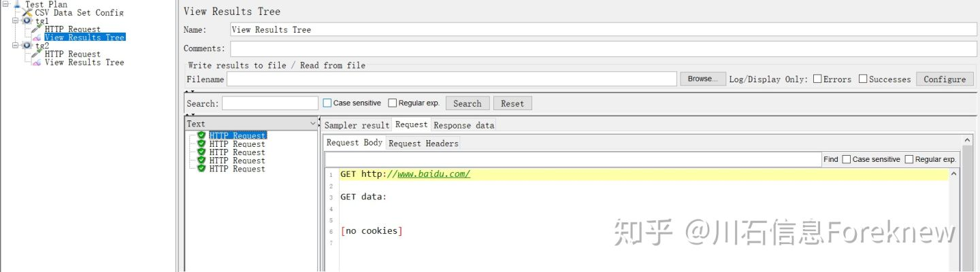Focus the Comments input field

pyautogui.click(x=603, y=49)
